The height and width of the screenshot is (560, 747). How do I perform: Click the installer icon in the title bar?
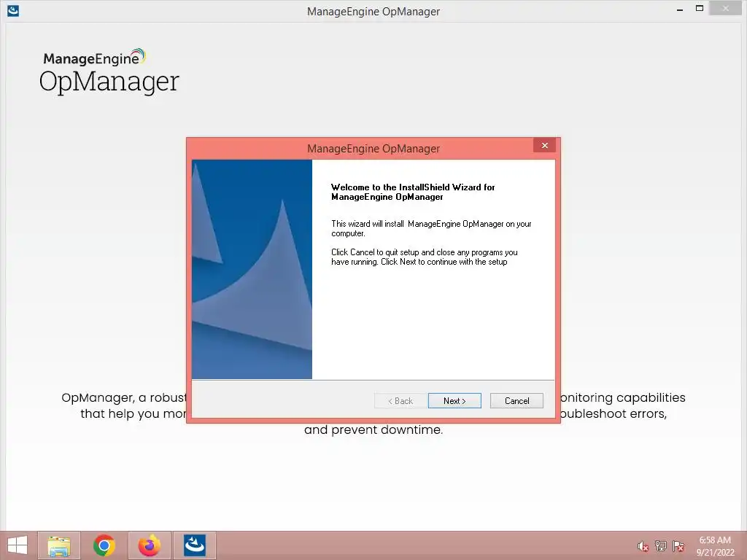point(13,10)
